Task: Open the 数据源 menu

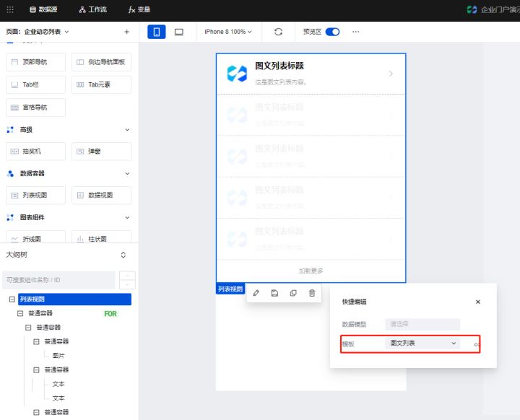Action: 43,9
